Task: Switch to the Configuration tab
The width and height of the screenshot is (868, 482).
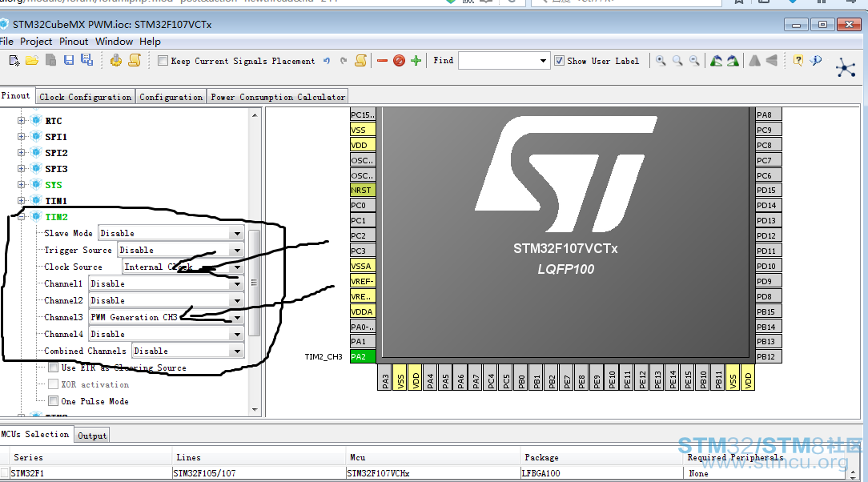Action: coord(171,97)
